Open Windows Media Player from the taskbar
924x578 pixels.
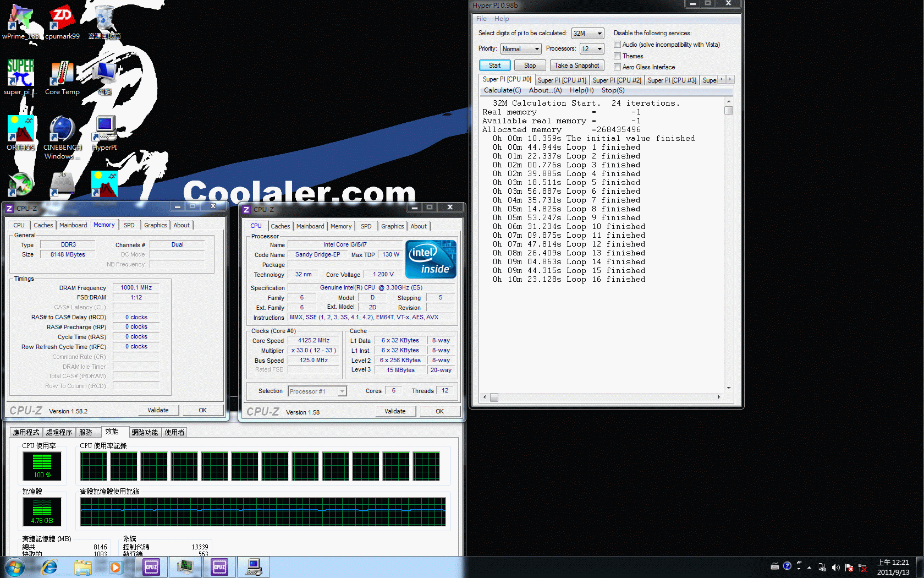[115, 567]
